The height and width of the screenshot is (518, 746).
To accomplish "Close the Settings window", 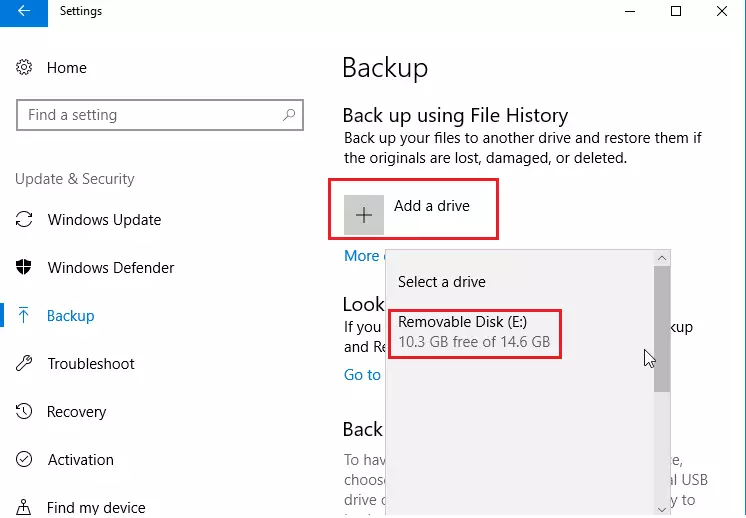I will (722, 11).
